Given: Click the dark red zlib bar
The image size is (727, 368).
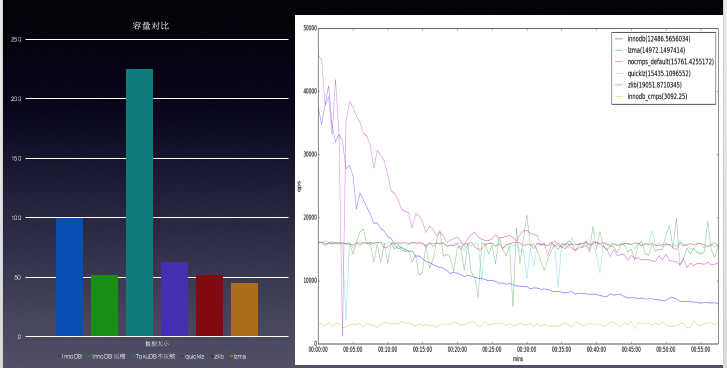Looking at the screenshot, I should coord(210,305).
